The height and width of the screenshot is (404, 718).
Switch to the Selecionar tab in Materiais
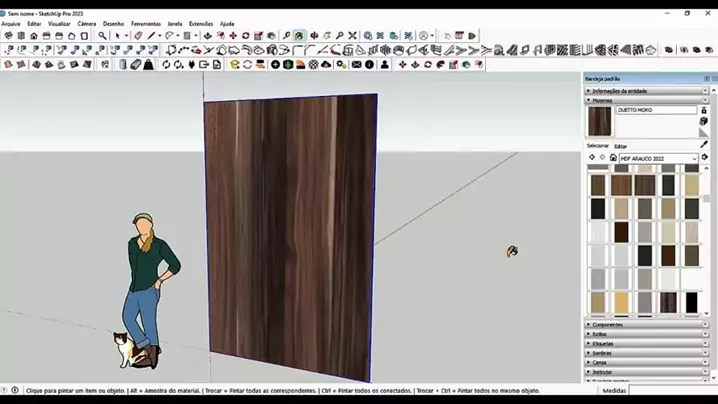pyautogui.click(x=597, y=146)
